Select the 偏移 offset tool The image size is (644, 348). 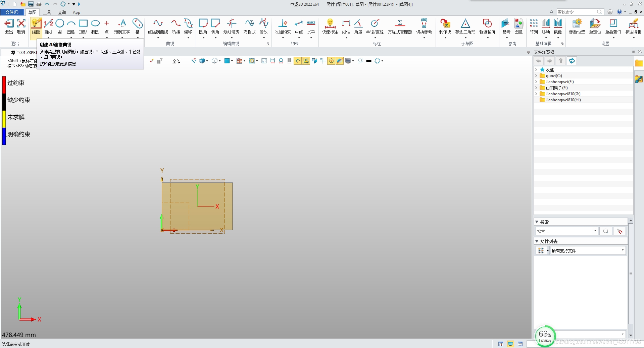(188, 26)
